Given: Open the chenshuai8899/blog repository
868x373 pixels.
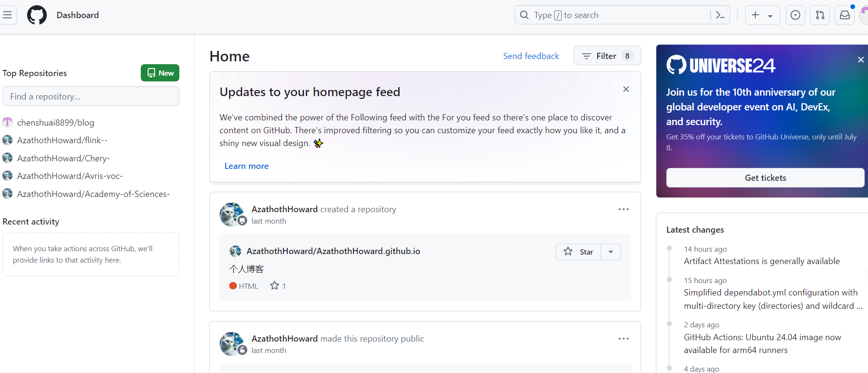Looking at the screenshot, I should (56, 123).
